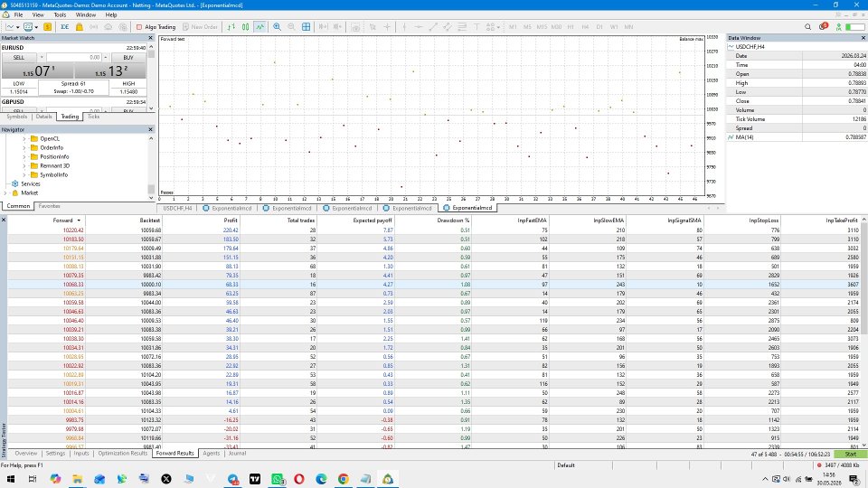The width and height of the screenshot is (868, 488).
Task: Click M1 timeframe button
Action: (513, 26)
